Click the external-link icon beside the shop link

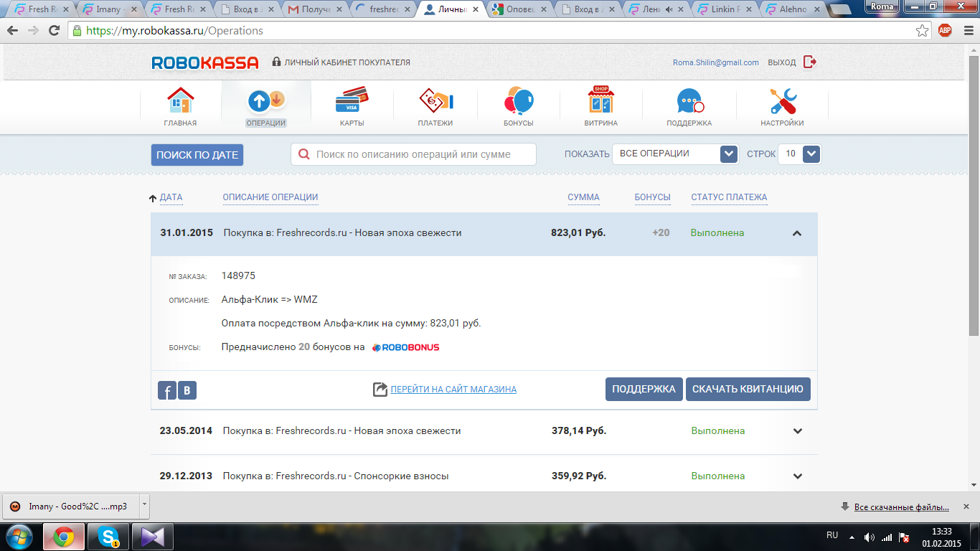pyautogui.click(x=380, y=390)
